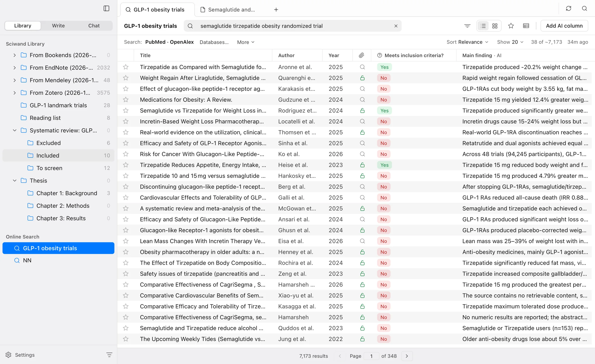Click Databases... link

[214, 42]
